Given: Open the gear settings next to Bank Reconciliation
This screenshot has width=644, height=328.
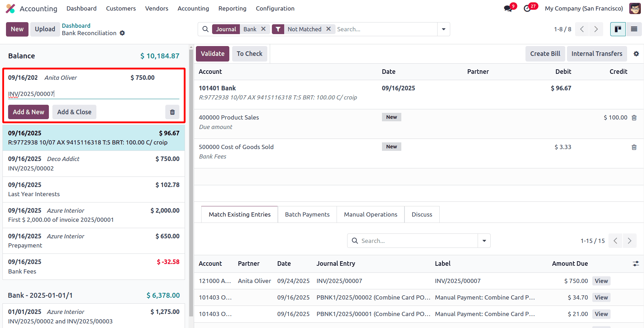Looking at the screenshot, I should coord(122,33).
